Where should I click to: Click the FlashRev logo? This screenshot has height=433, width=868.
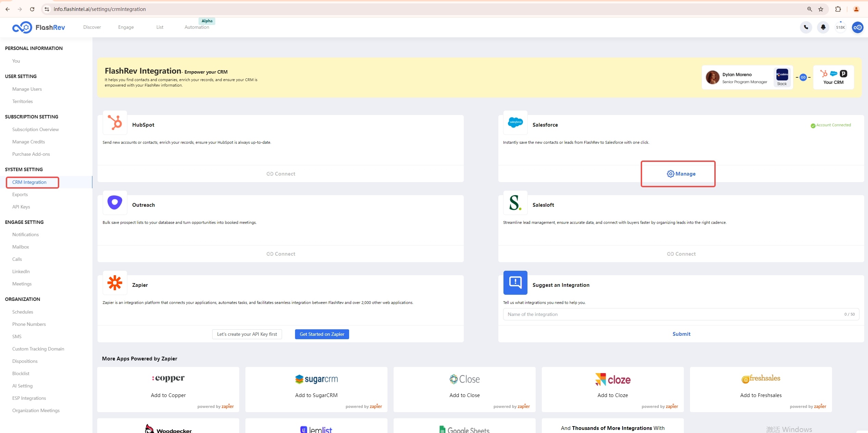(38, 27)
